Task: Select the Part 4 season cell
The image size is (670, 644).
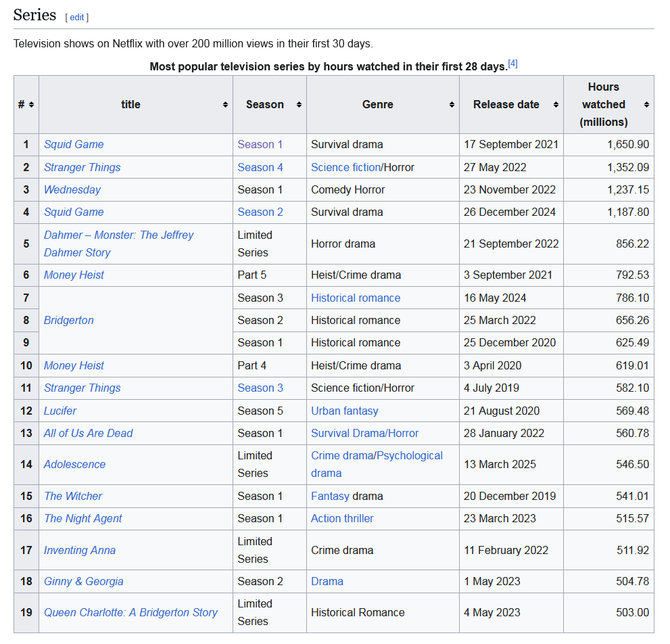Action: click(270, 365)
